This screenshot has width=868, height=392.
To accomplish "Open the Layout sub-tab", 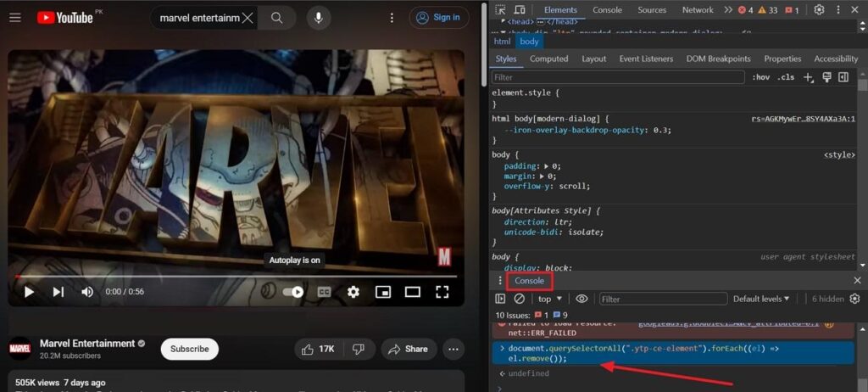I will [x=594, y=59].
